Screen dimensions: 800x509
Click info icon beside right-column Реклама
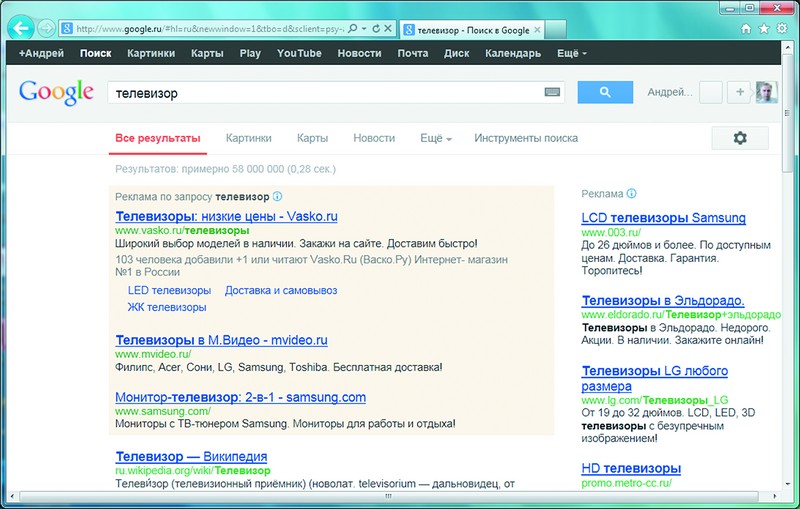click(631, 193)
